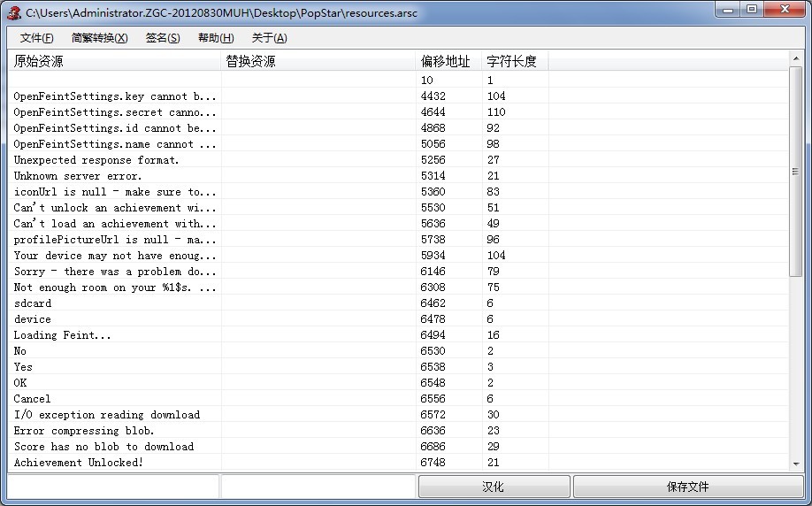Select 'profilePictureUrl is null - ma...' row
This screenshot has width=812, height=506.
tap(398, 239)
